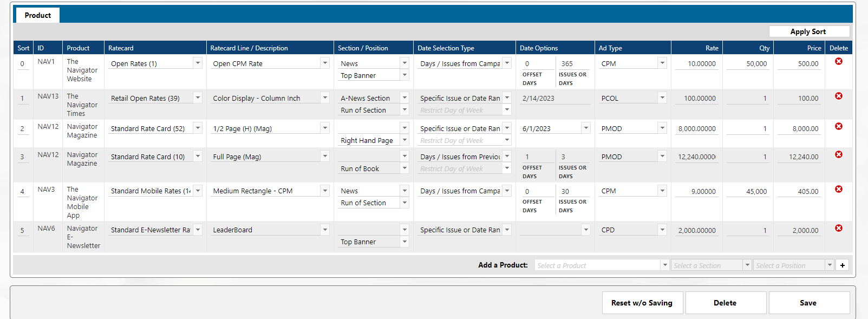Click the sort order field for NAV13

coord(22,99)
